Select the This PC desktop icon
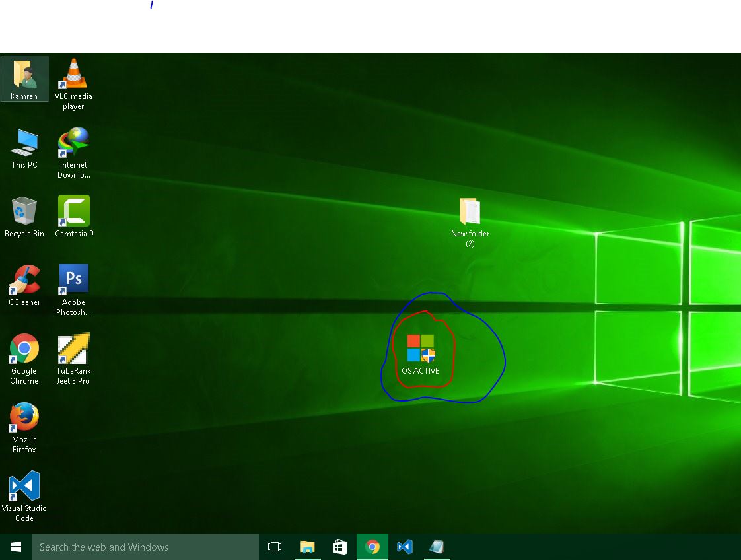The image size is (741, 560). pyautogui.click(x=24, y=149)
